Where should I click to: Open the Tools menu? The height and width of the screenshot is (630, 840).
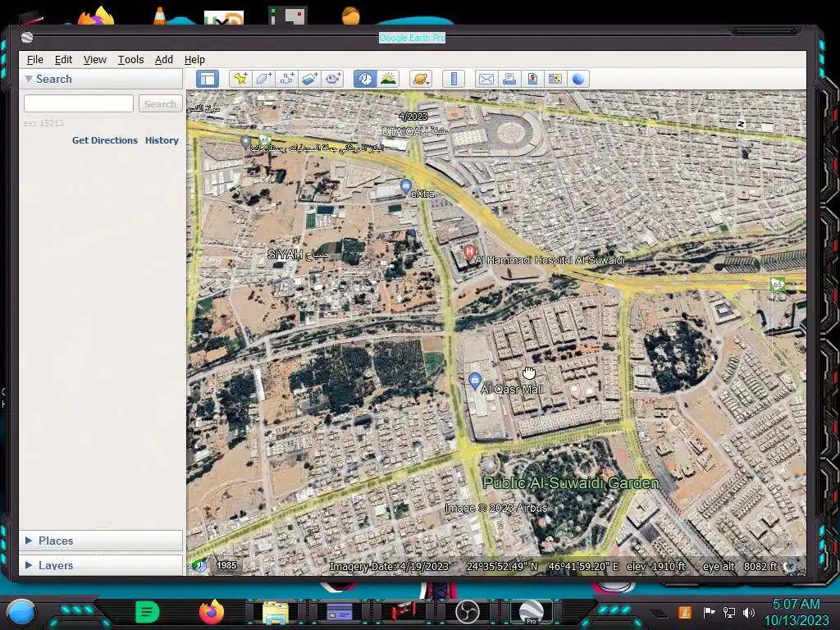[130, 59]
